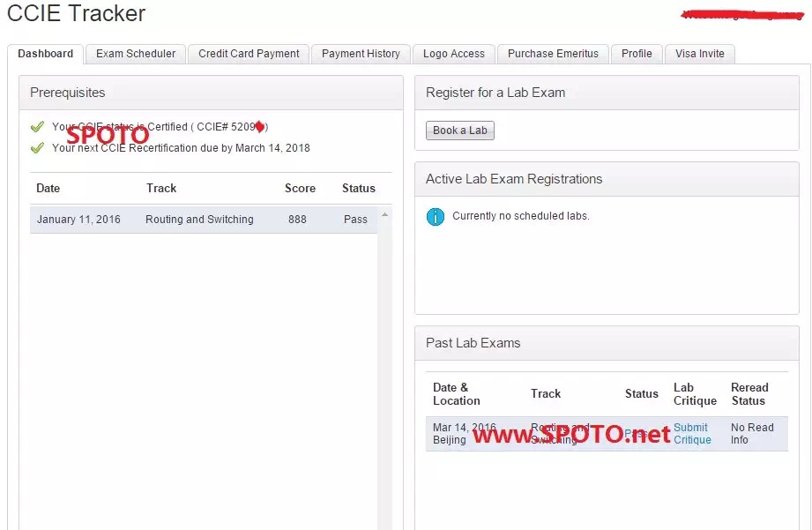Click the Date column header in Prerequisites
Image resolution: width=812 pixels, height=530 pixels.
(48, 188)
